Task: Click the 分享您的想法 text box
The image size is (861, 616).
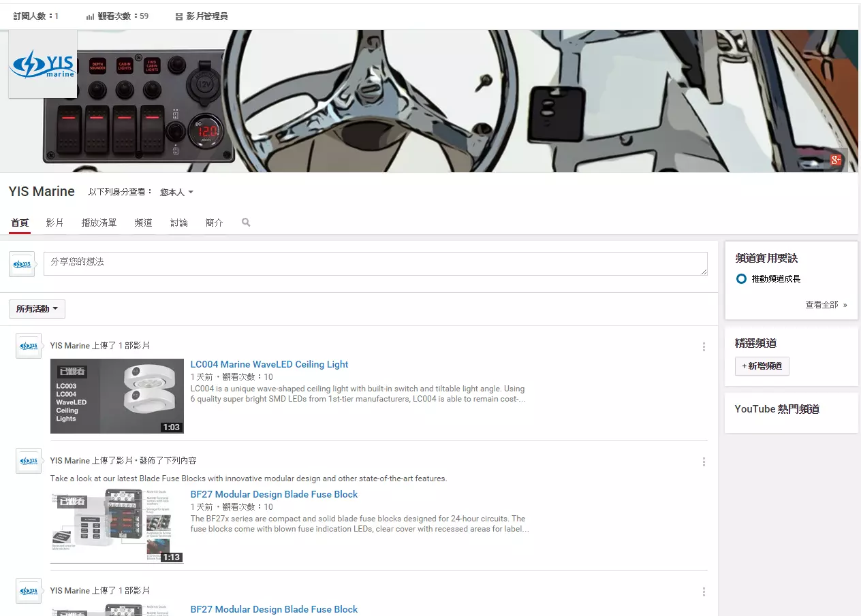Action: click(x=375, y=264)
